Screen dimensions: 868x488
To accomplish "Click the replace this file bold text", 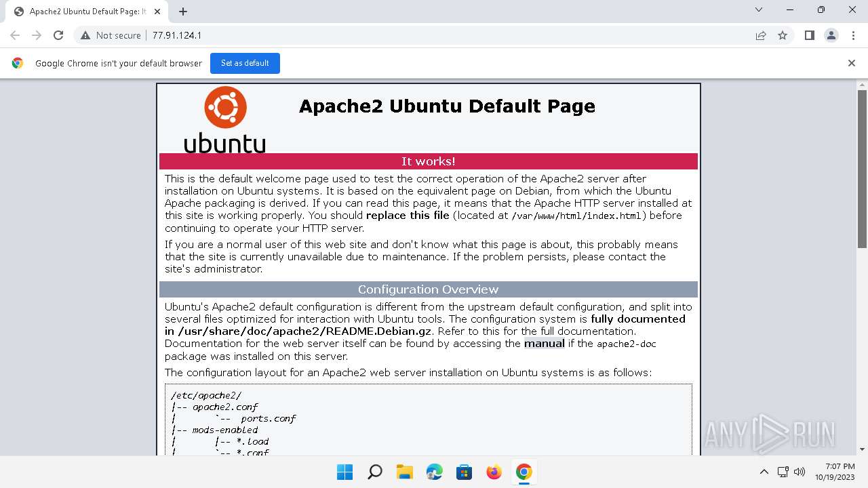I will [408, 216].
